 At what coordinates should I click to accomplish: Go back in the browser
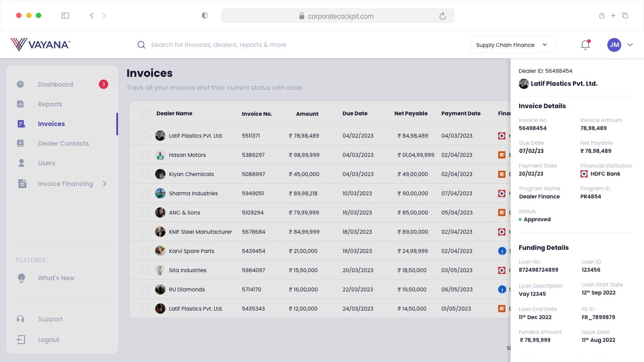coord(92,16)
